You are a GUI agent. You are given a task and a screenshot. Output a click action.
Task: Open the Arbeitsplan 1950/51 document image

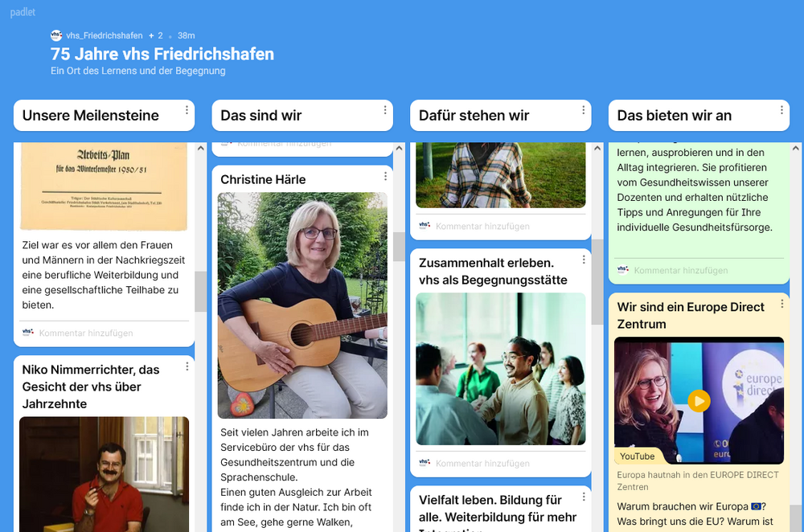[104, 186]
